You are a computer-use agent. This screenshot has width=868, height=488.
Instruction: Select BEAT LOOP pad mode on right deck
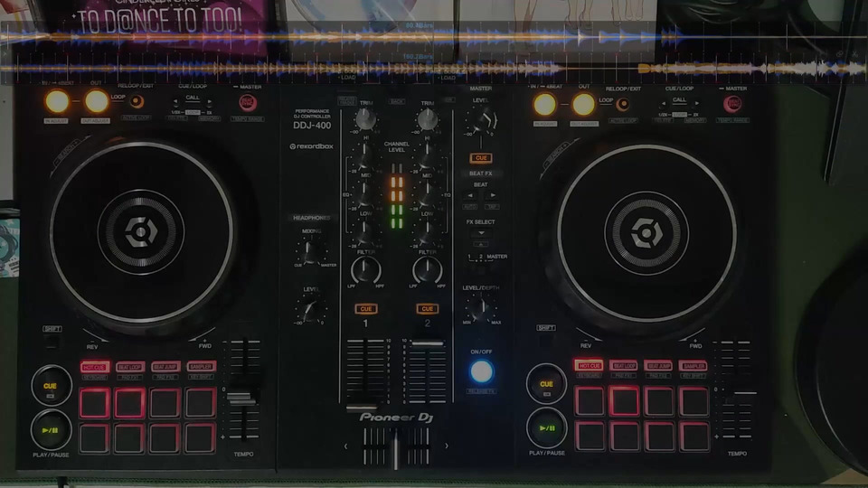[624, 365]
